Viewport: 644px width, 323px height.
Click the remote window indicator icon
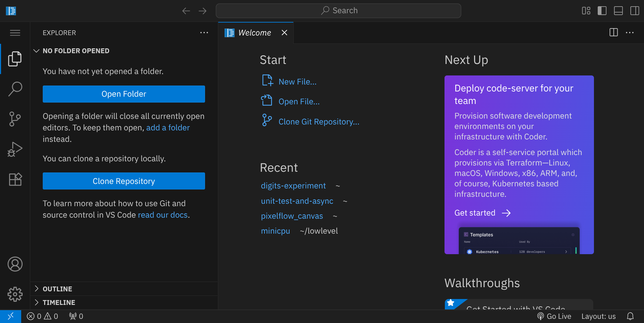point(10,316)
